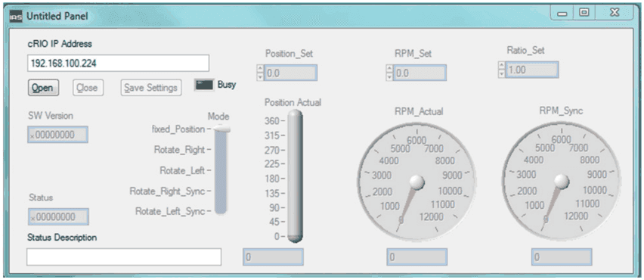Click the Position Actual vertical tank
Image resolution: width=644 pixels, height=280 pixels.
click(x=295, y=176)
